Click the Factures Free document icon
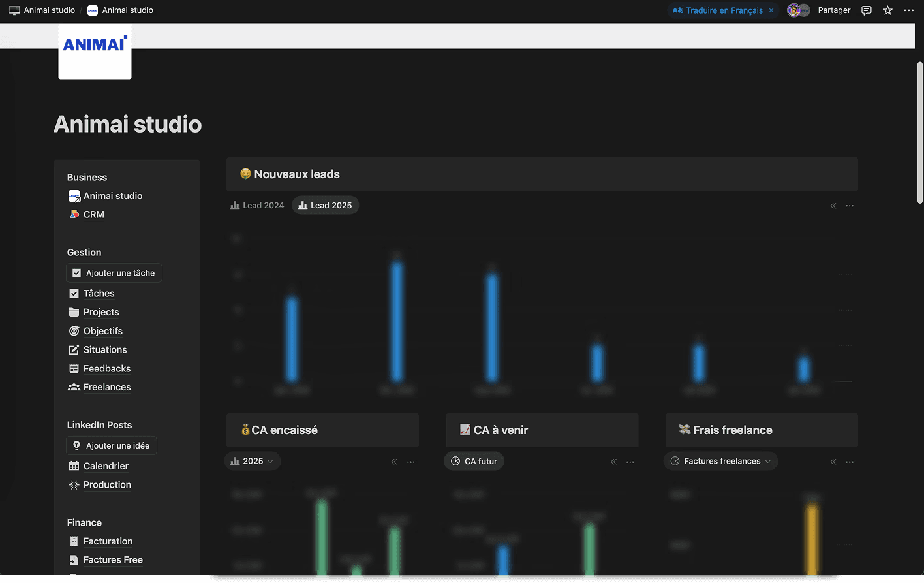 (x=74, y=560)
